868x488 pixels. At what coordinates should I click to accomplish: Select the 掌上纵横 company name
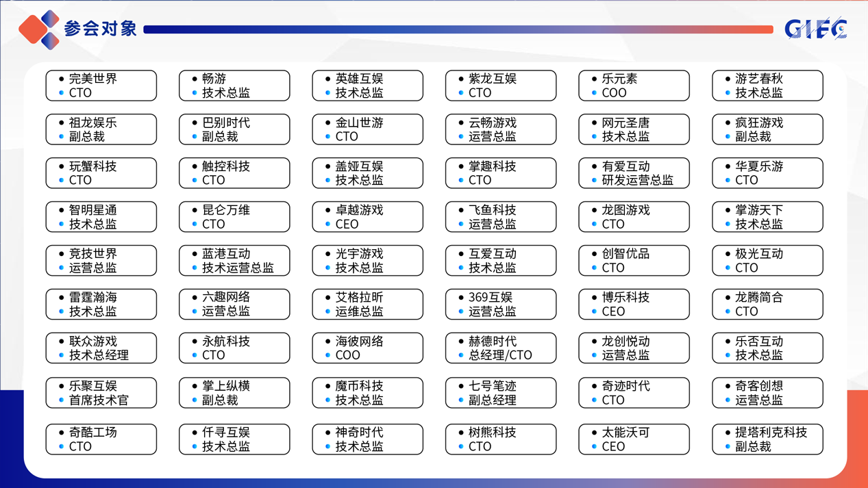[x=226, y=386]
